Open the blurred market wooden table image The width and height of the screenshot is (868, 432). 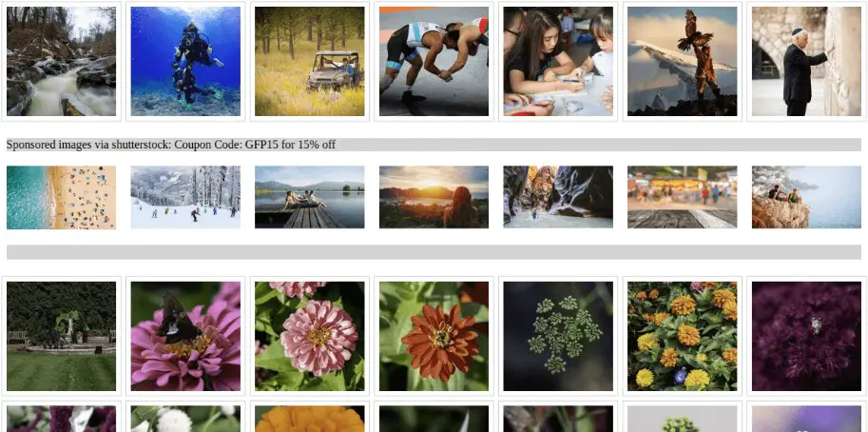[x=682, y=197]
